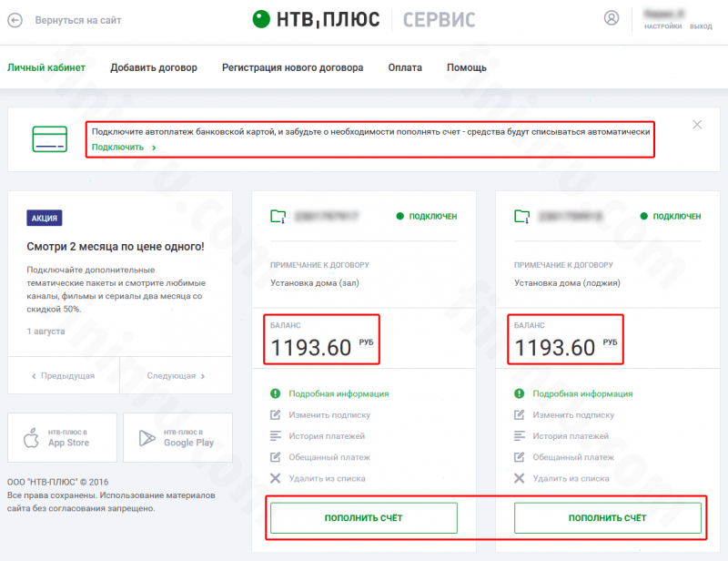
Task: Select Изменить подписку for зал contract
Action: point(329,414)
